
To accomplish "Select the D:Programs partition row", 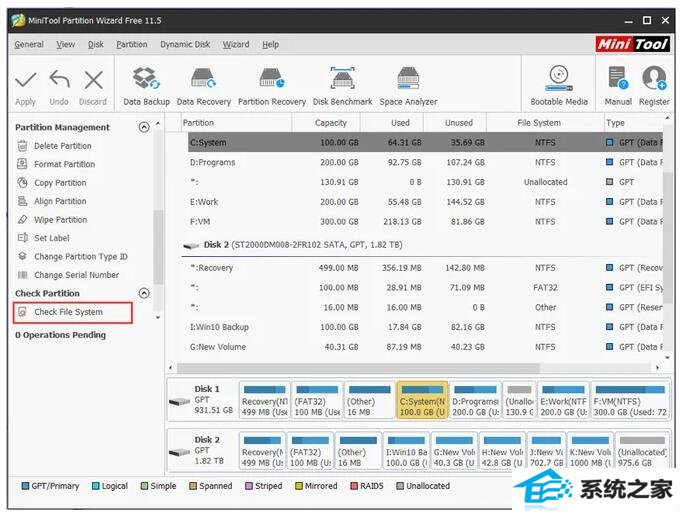I will tap(426, 162).
